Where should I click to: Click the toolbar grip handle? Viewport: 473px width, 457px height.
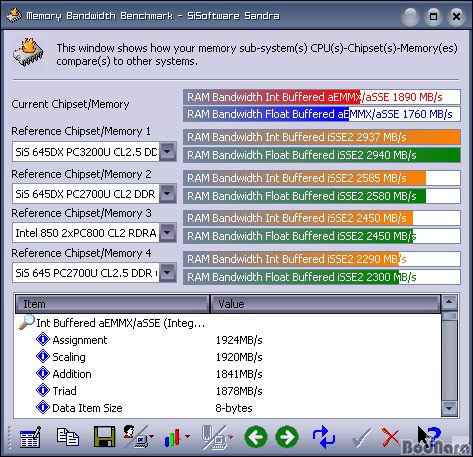[x=10, y=437]
